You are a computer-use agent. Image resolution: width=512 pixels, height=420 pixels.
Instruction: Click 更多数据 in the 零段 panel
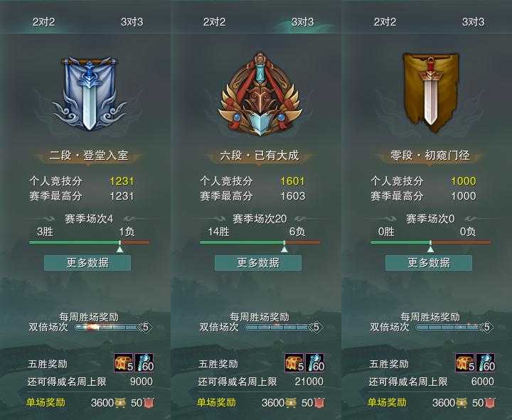[x=429, y=263]
